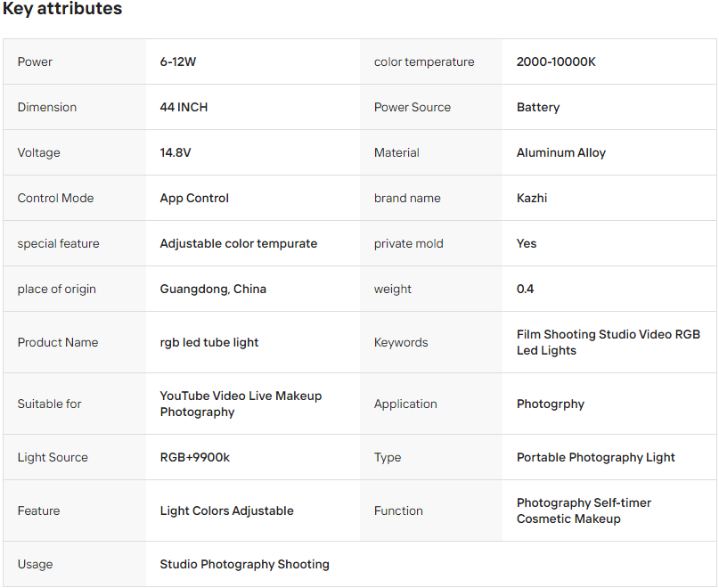
Task: Click the App Control value
Action: [x=194, y=198]
